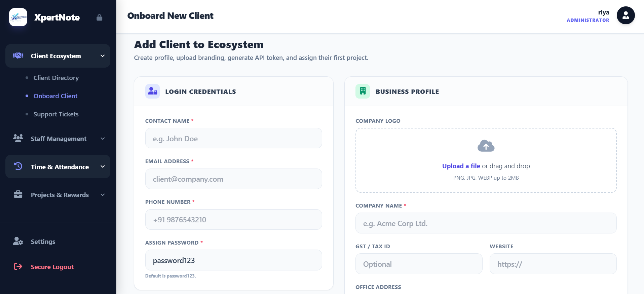Expand the Time & Attendance chevron

point(103,167)
